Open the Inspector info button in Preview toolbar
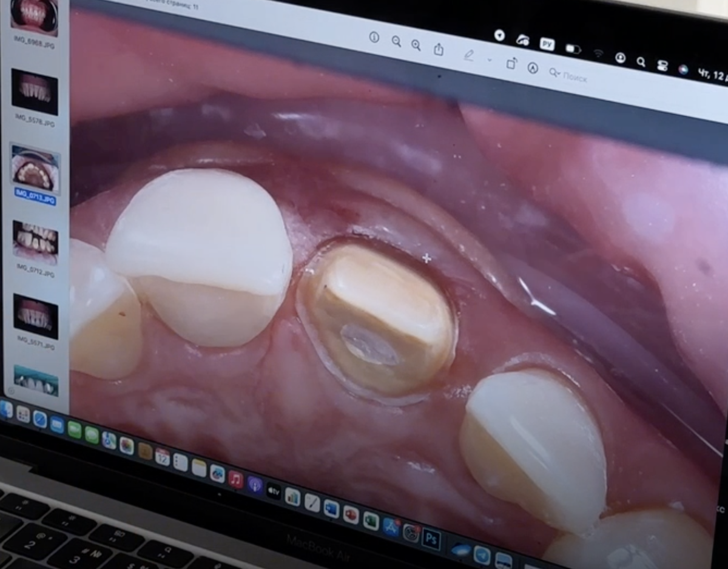Viewport: 728px width, 569px height. 374,37
